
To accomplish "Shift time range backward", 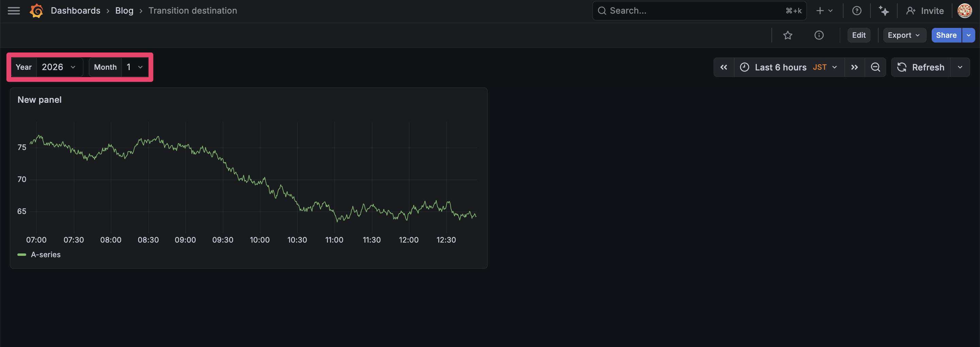I will (723, 67).
